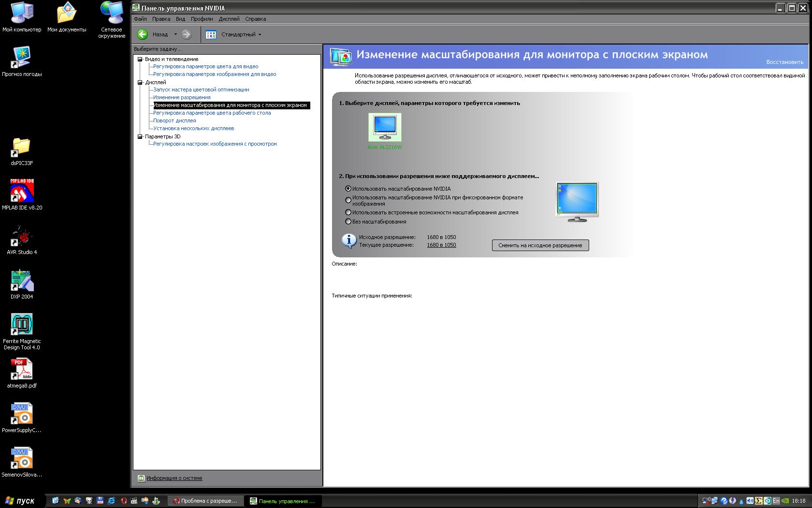
Task: Open Поворот дисплея task
Action: coord(174,120)
